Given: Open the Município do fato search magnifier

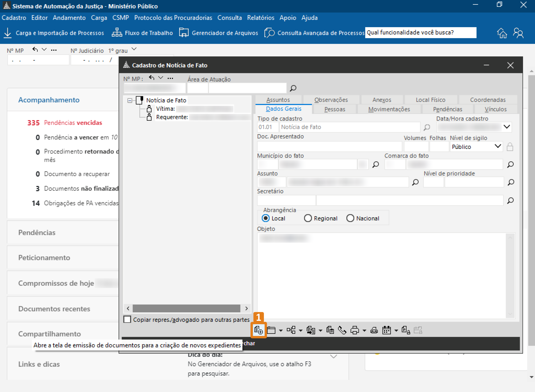Looking at the screenshot, I should point(376,164).
